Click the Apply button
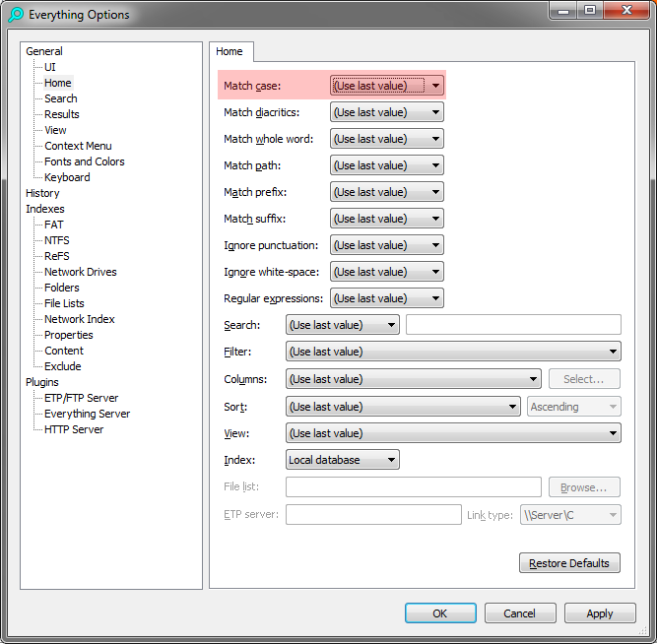This screenshot has height=644, width=657. (600, 613)
